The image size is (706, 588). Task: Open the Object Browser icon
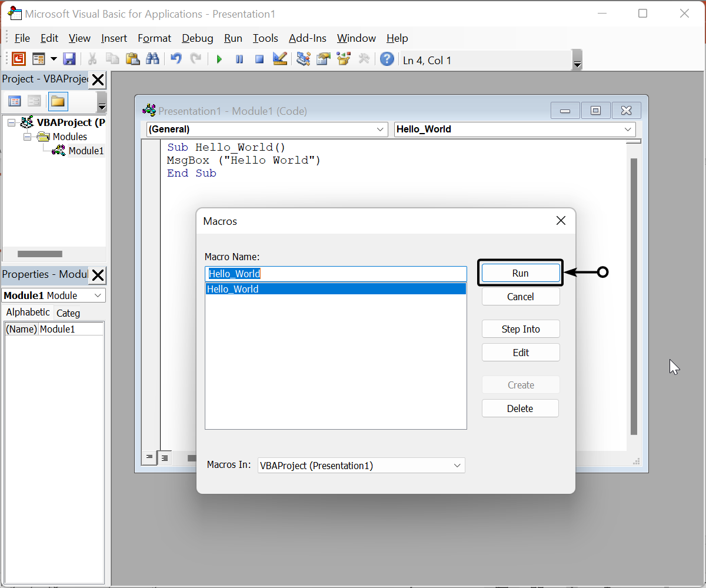click(x=344, y=59)
